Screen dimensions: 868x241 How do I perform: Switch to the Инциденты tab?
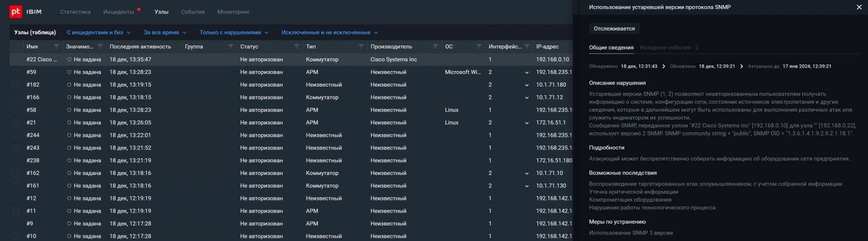tap(119, 12)
